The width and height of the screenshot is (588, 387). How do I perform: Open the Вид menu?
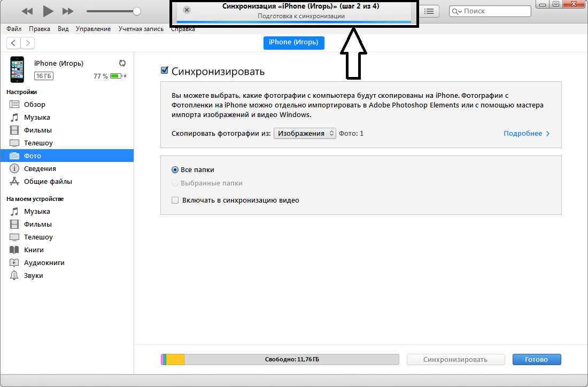63,29
